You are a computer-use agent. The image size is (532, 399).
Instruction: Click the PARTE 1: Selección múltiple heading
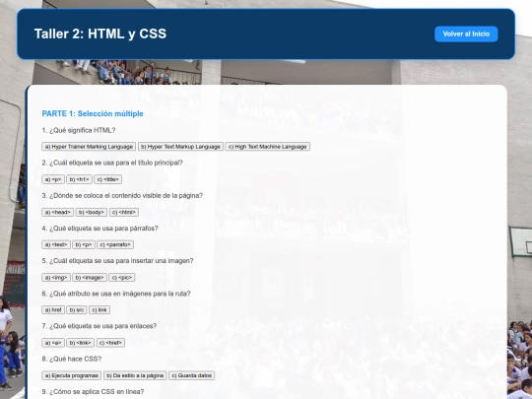(93, 113)
